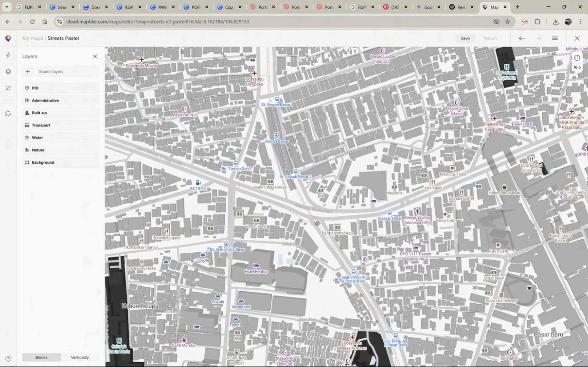Image resolution: width=588 pixels, height=367 pixels.
Task: Click the browser address bar
Action: [272, 22]
